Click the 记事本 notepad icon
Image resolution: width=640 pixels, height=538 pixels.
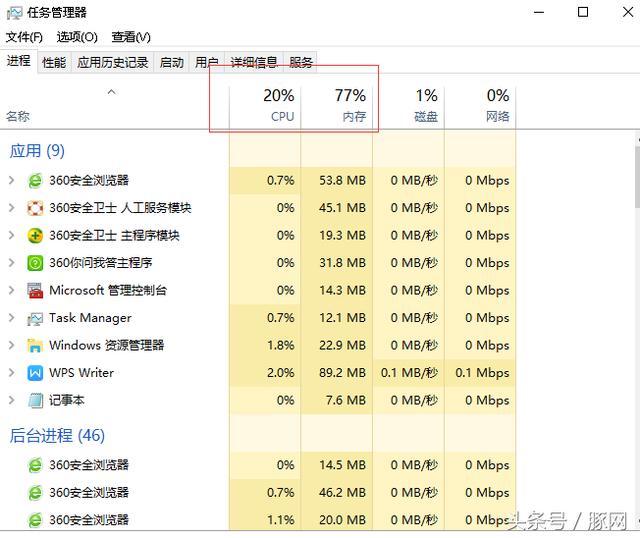click(x=36, y=400)
